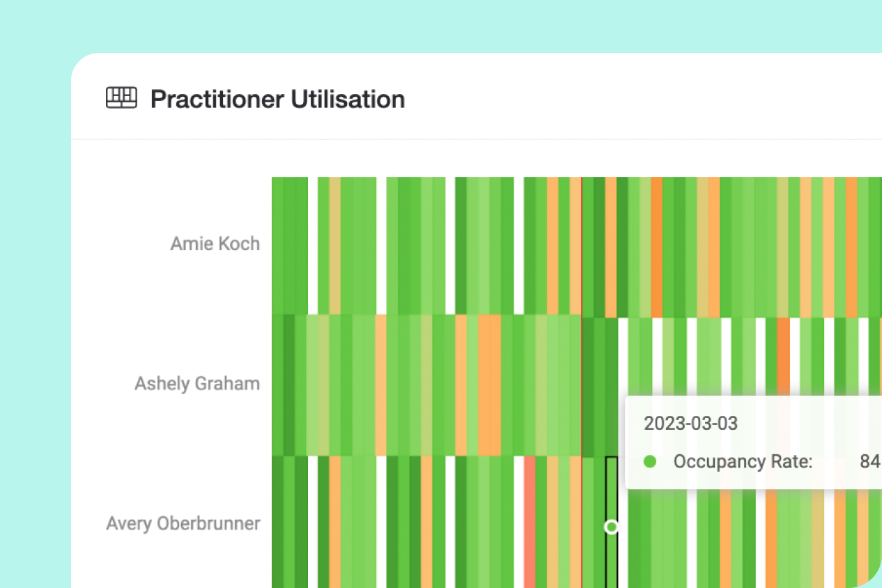Viewport: 882px width, 588px height.
Task: Click the dark orange cell in Amie Koch's row
Action: [x=656, y=244]
